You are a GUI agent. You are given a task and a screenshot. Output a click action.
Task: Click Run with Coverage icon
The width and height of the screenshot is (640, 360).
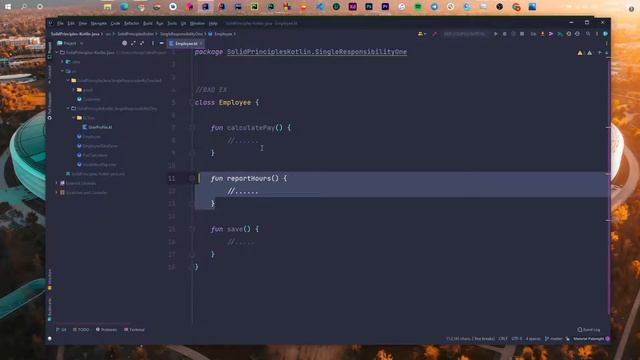[513, 34]
